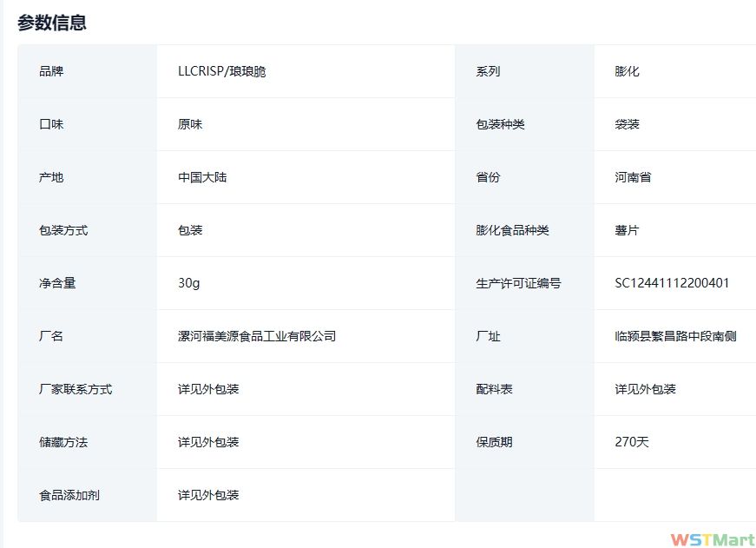This screenshot has height=548, width=756.
Task: Click the 中国大陆 origin value
Action: pos(202,177)
